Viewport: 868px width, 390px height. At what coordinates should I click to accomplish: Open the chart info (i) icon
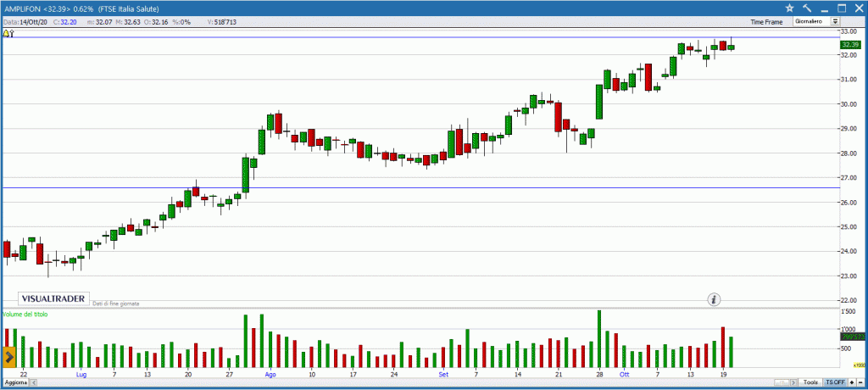[714, 299]
